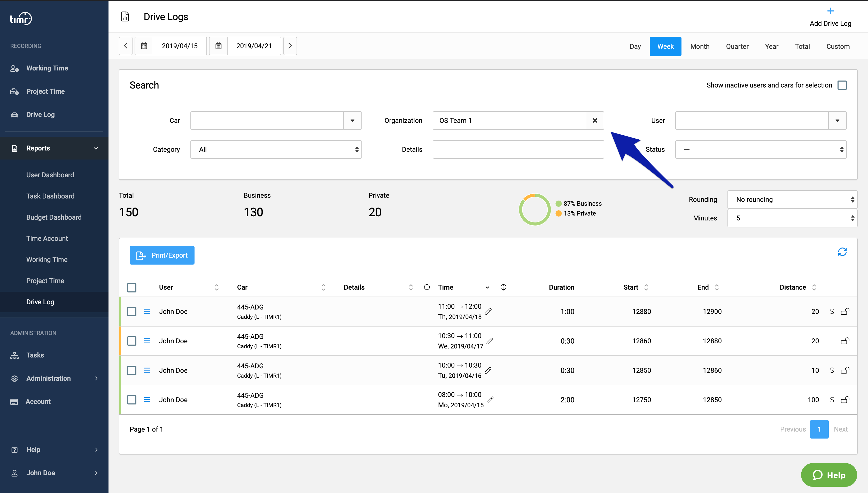868x493 pixels.
Task: Click the business/private donut chart
Action: tap(535, 209)
